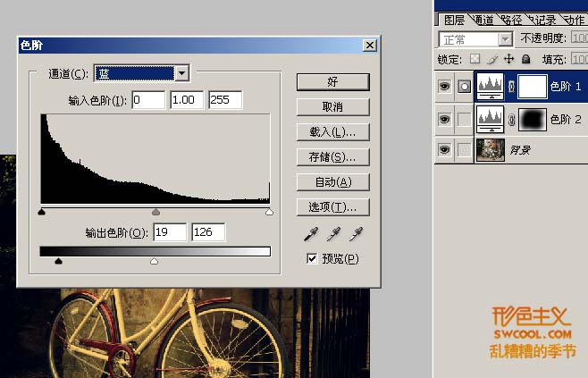Click the lock all padlock icon
The height and width of the screenshot is (378, 588).
tap(525, 59)
